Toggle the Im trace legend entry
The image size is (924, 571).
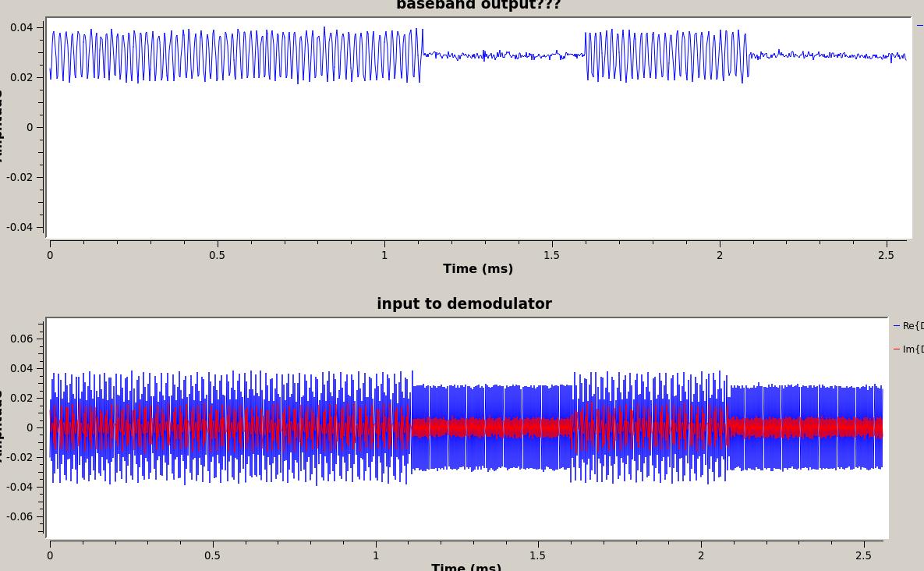click(x=909, y=349)
